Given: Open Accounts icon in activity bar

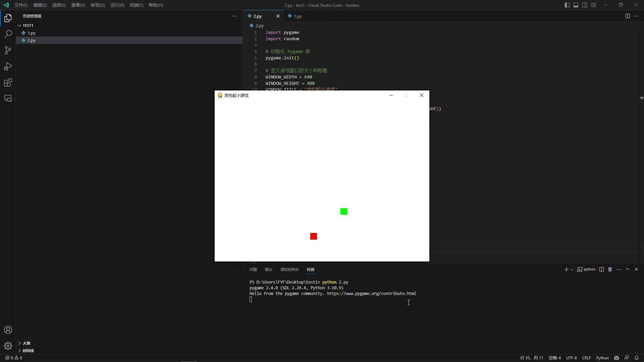Looking at the screenshot, I should (x=8, y=330).
